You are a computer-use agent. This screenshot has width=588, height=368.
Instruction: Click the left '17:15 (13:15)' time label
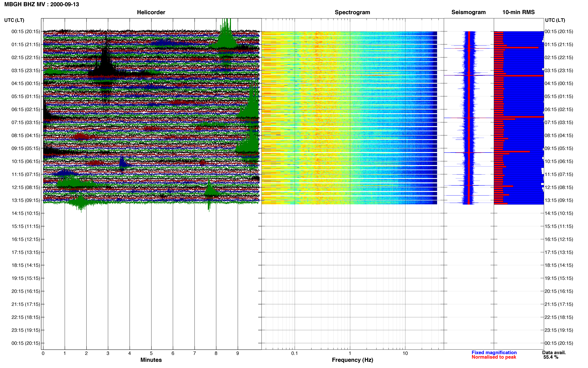[26, 252]
